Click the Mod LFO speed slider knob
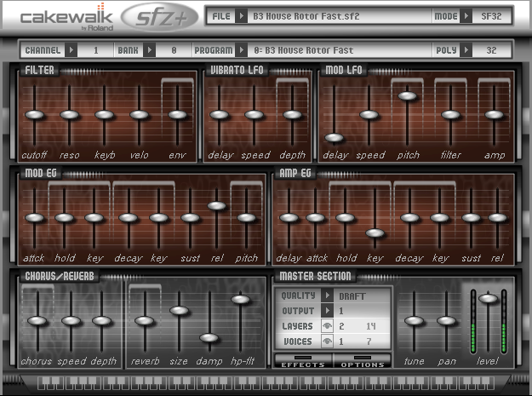The image size is (532, 396). tap(369, 115)
